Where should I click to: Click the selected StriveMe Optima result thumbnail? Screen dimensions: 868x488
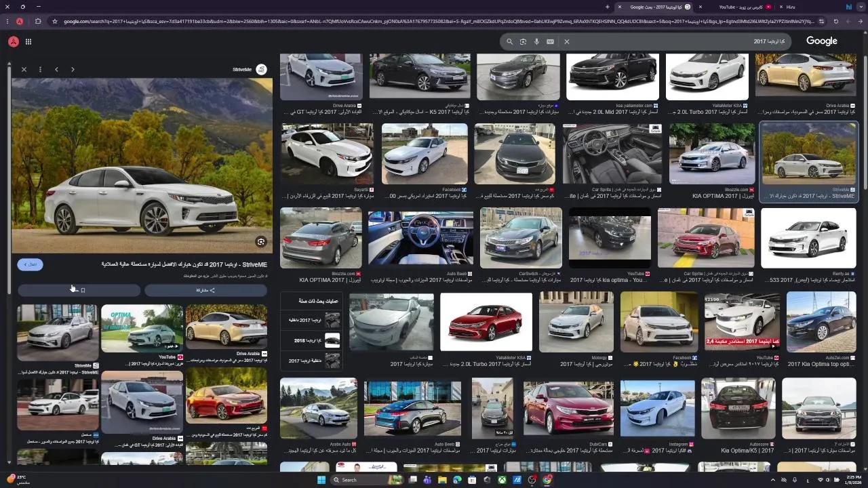tap(808, 154)
